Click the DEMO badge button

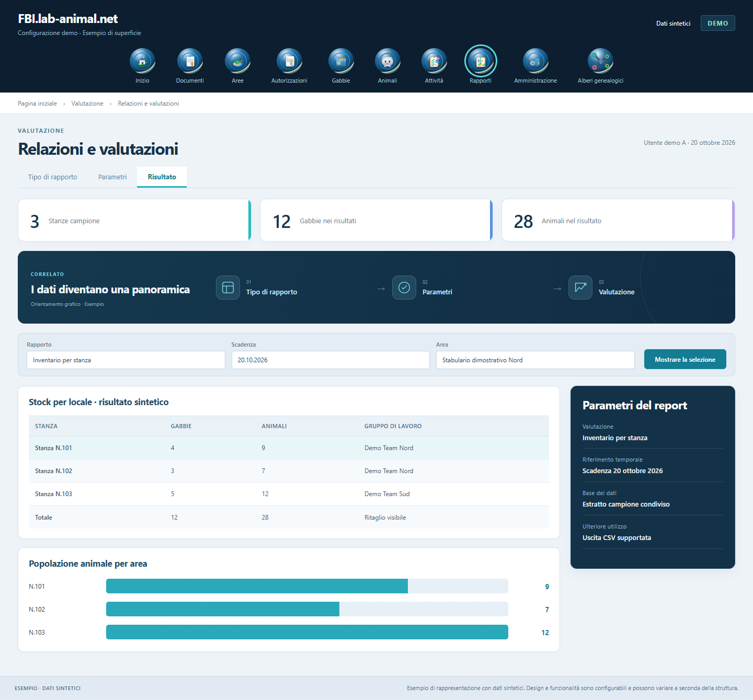717,23
